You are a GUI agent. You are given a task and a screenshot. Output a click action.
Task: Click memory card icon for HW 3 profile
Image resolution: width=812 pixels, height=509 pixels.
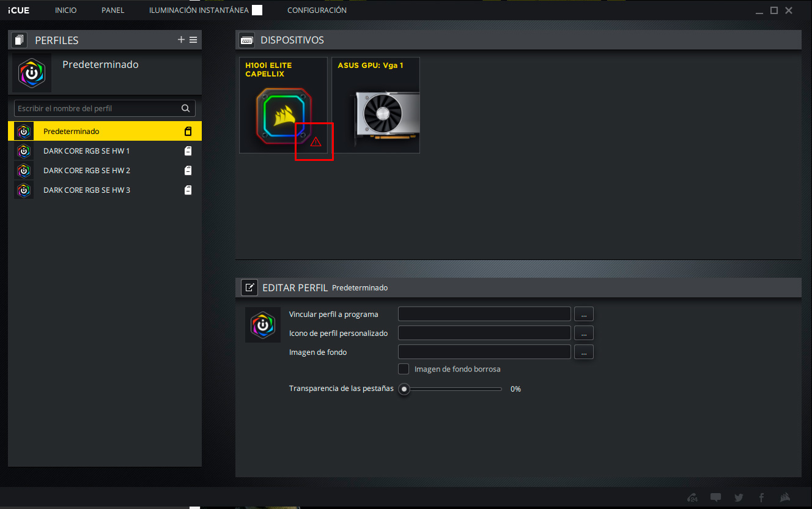(188, 190)
